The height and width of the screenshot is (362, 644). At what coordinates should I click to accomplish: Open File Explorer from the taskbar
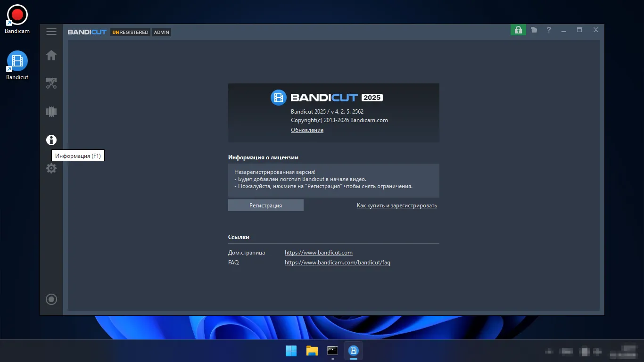(x=312, y=351)
